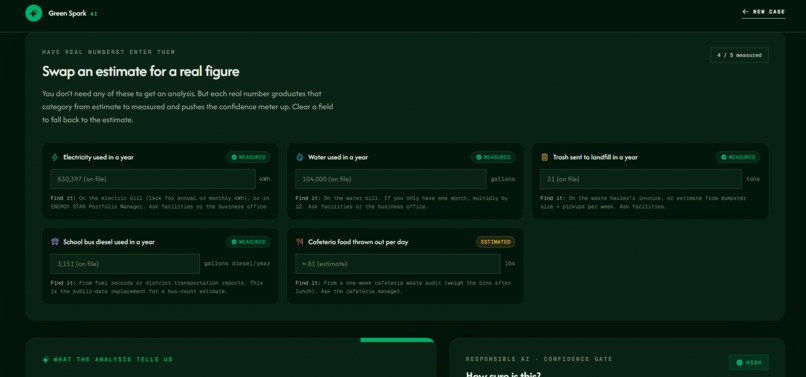Click the 'gallons diesel/year' unit label
The image size is (806, 377).
coord(237,263)
